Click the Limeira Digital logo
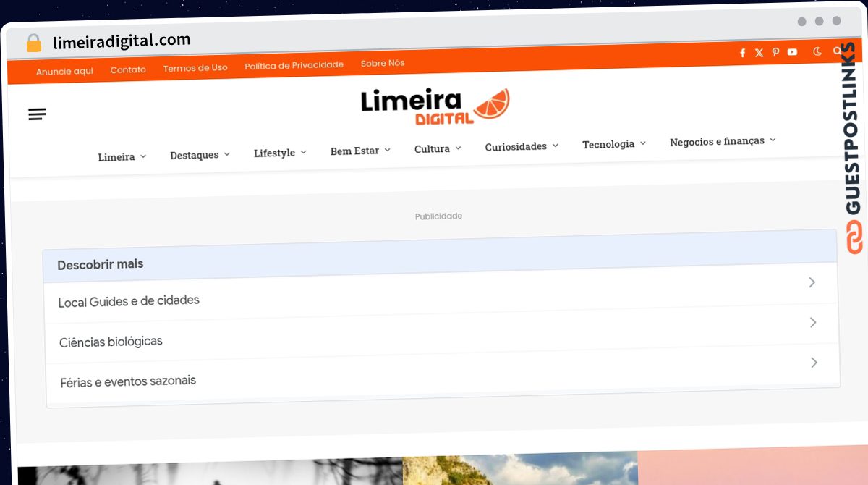868x485 pixels. [x=435, y=106]
